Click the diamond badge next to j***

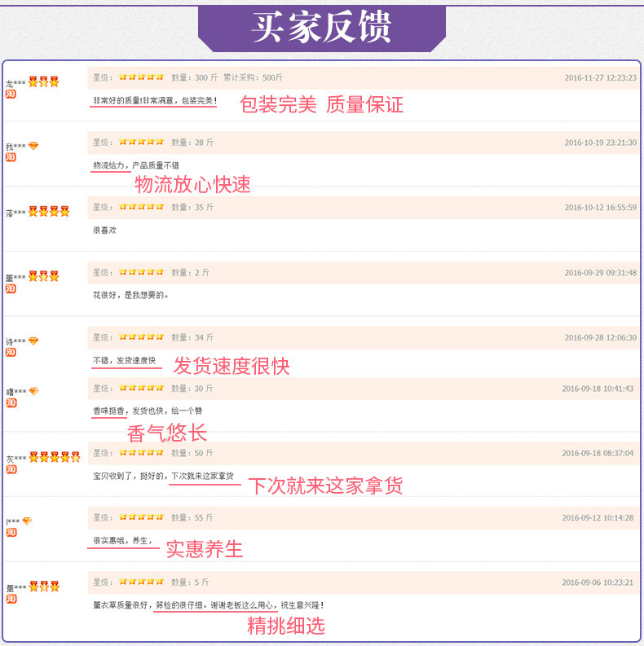point(27,521)
